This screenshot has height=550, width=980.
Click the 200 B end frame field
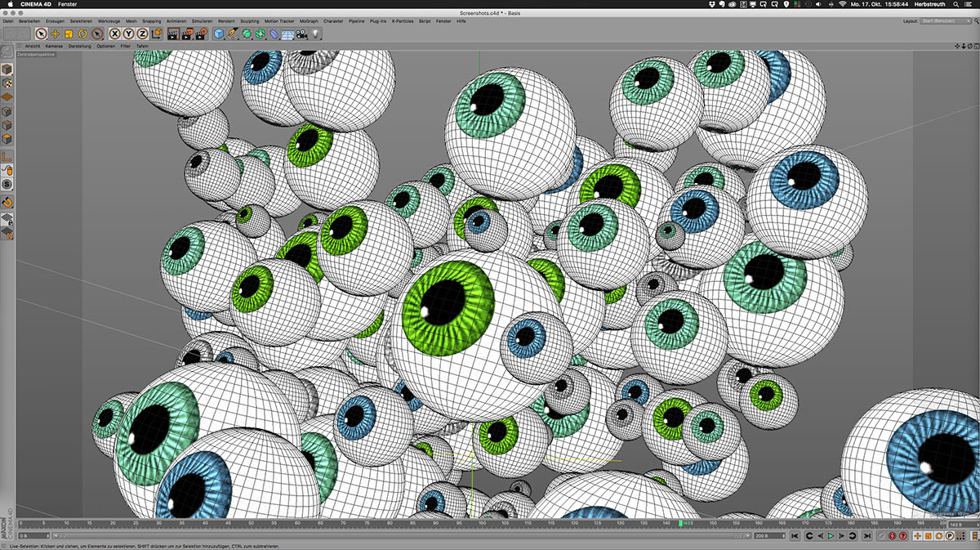pyautogui.click(x=770, y=536)
